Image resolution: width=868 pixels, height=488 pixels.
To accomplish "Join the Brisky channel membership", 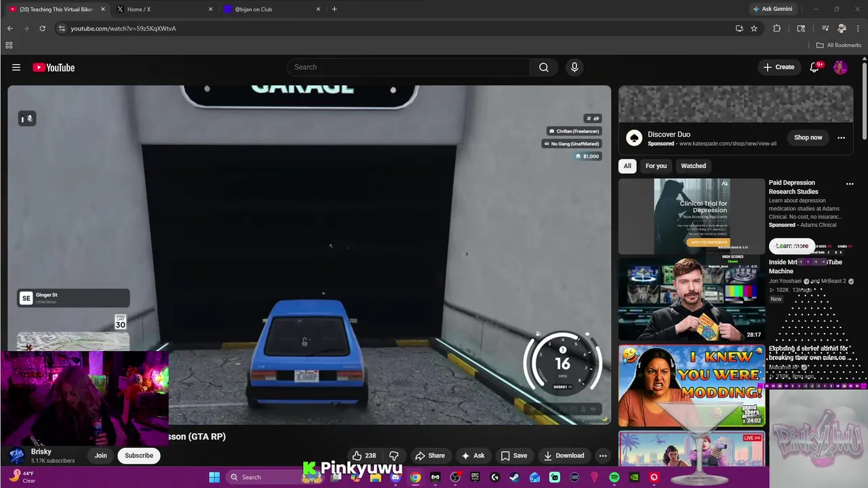I will (x=100, y=455).
